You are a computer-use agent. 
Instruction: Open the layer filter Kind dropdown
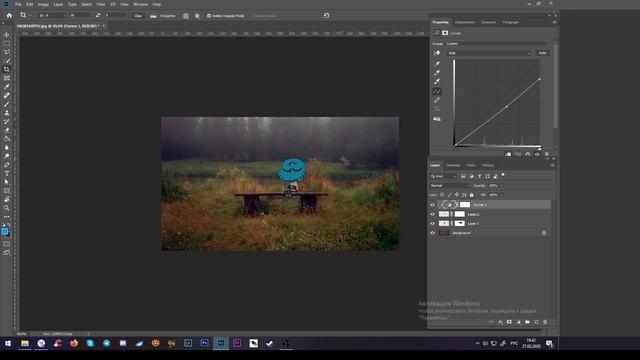click(444, 176)
